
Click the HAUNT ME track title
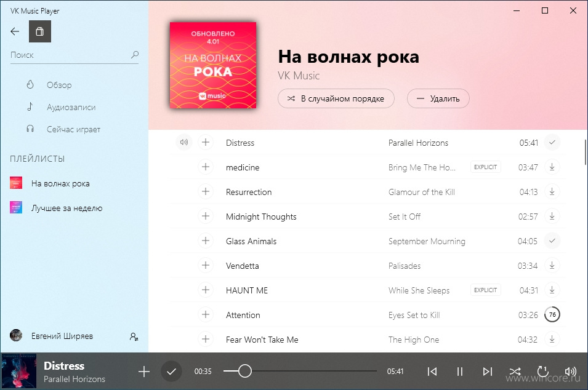point(247,291)
